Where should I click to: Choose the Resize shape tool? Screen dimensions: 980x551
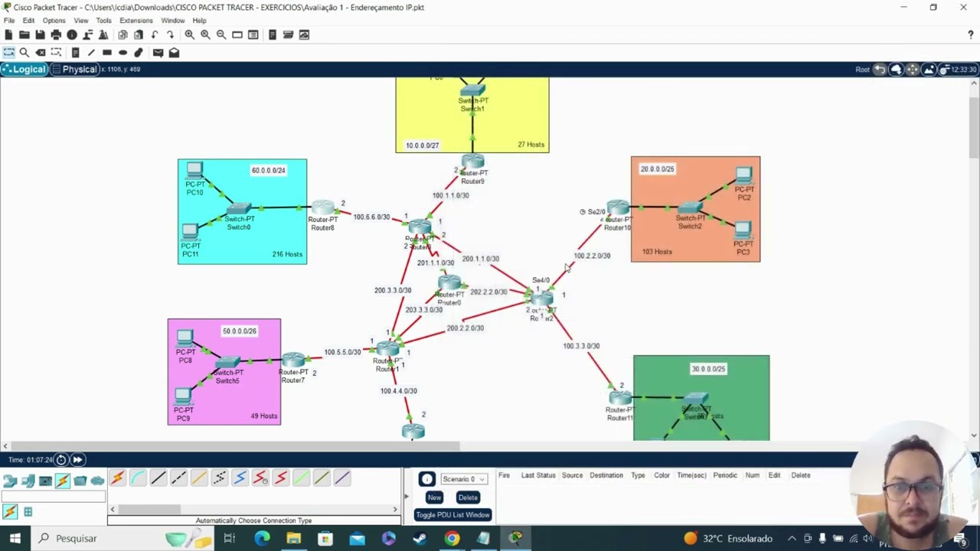tap(56, 52)
